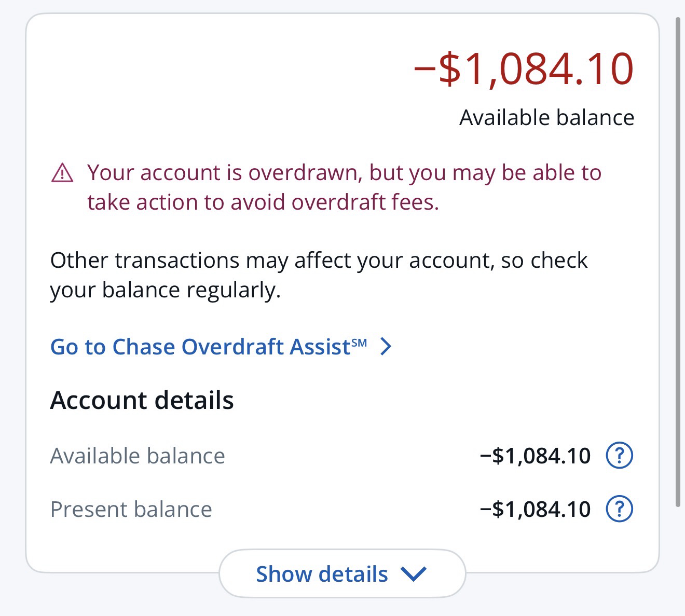
Task: Click the 'your balance regularly.' text line
Action: [x=165, y=290]
